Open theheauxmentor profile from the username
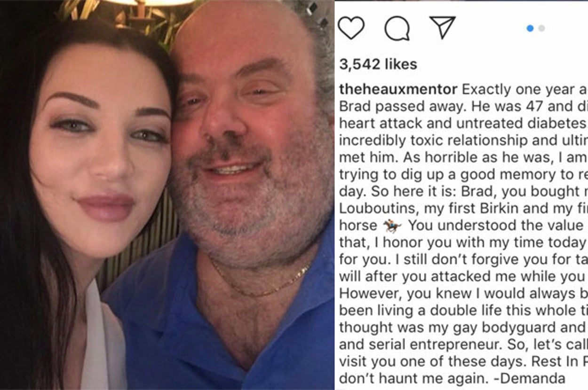This screenshot has height=390, width=588. point(398,89)
